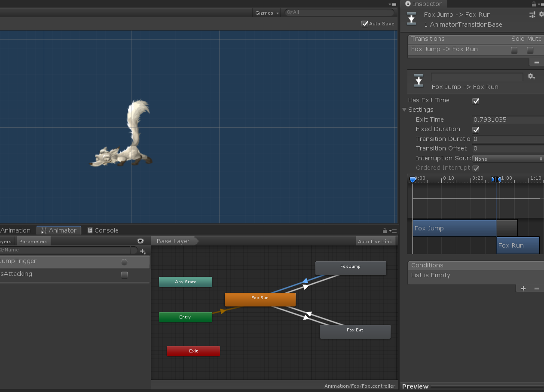The width and height of the screenshot is (544, 392).
Task: Toggle the Ordered Interruption checkbox
Action: 476,168
